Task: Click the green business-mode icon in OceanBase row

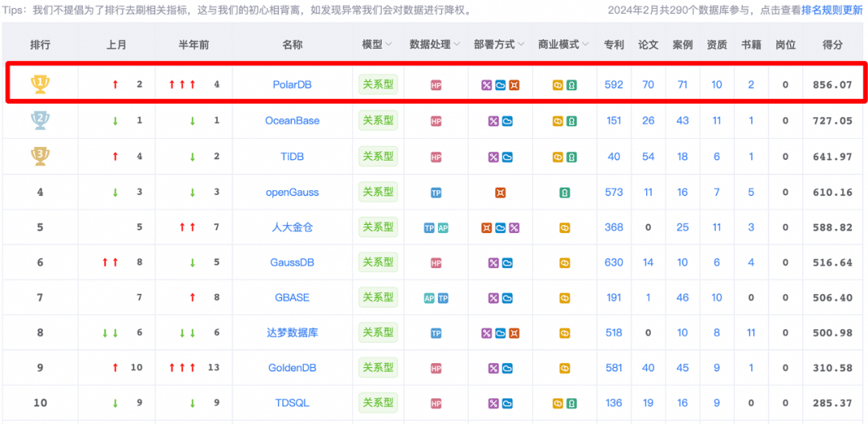Action: [x=572, y=121]
